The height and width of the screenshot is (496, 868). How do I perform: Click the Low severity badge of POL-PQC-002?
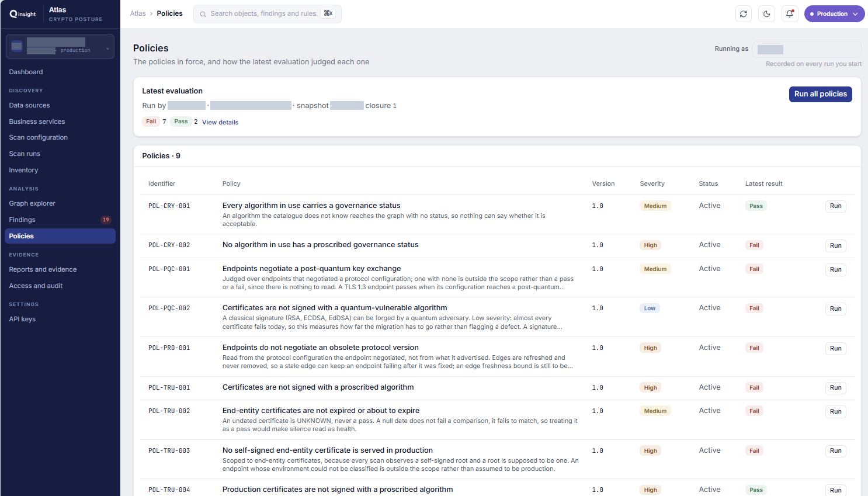tap(650, 308)
